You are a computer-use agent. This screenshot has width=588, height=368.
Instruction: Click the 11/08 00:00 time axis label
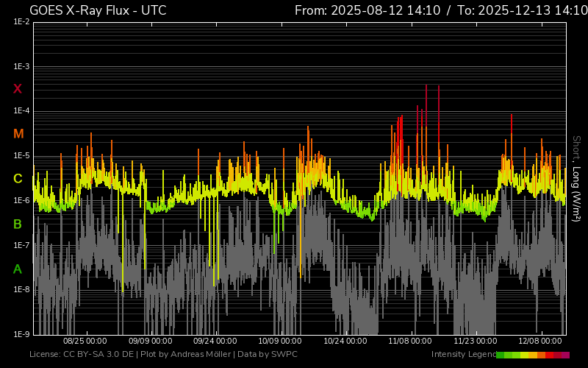tap(410, 342)
